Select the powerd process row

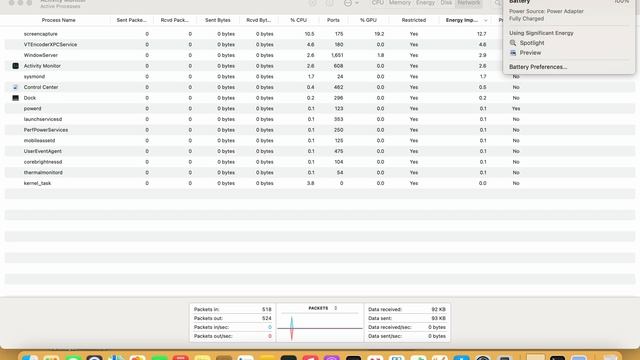click(x=320, y=109)
